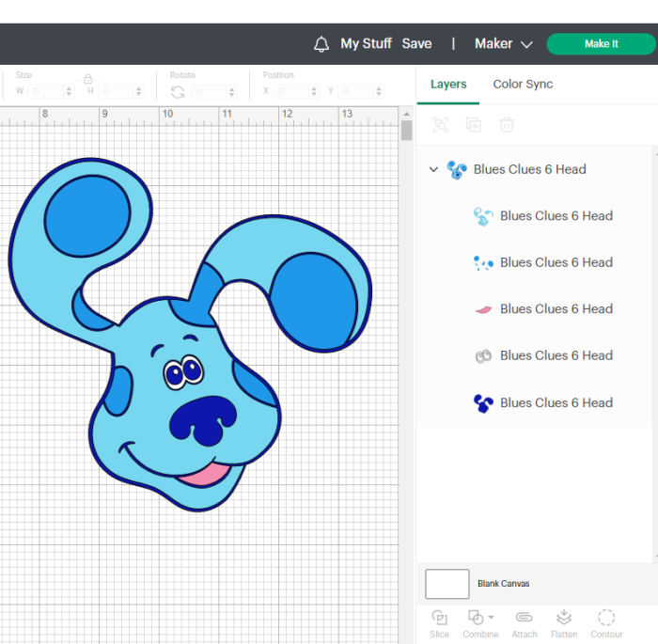Collapse the Blues Clues 6 Head group
The width and height of the screenshot is (658, 644).
click(433, 169)
